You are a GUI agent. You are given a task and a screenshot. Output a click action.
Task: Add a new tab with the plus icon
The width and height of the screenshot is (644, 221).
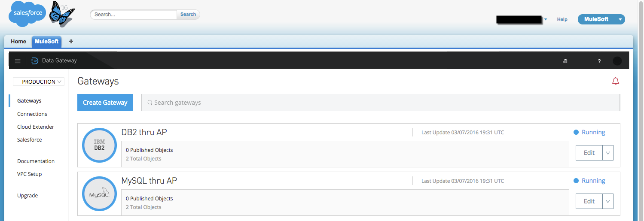click(x=71, y=42)
